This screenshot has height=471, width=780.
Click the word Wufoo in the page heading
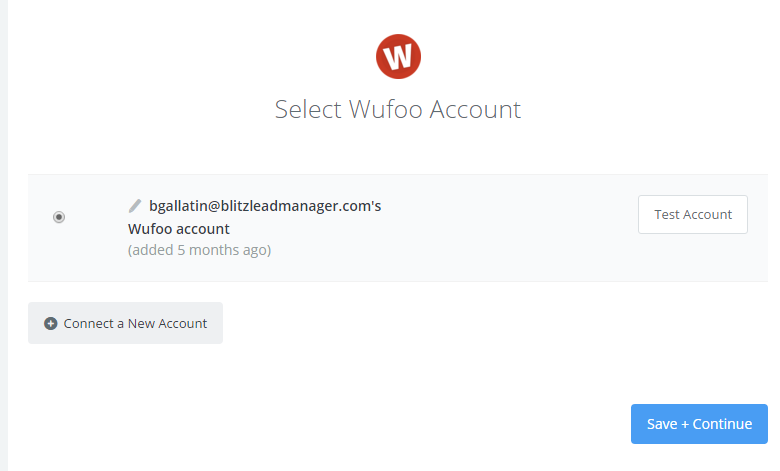[385, 109]
